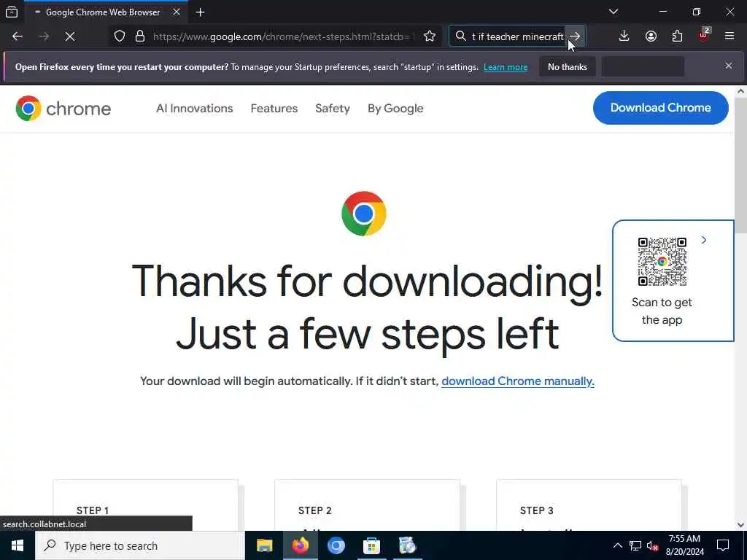Click the Firefox taskbar icon

tap(300, 545)
